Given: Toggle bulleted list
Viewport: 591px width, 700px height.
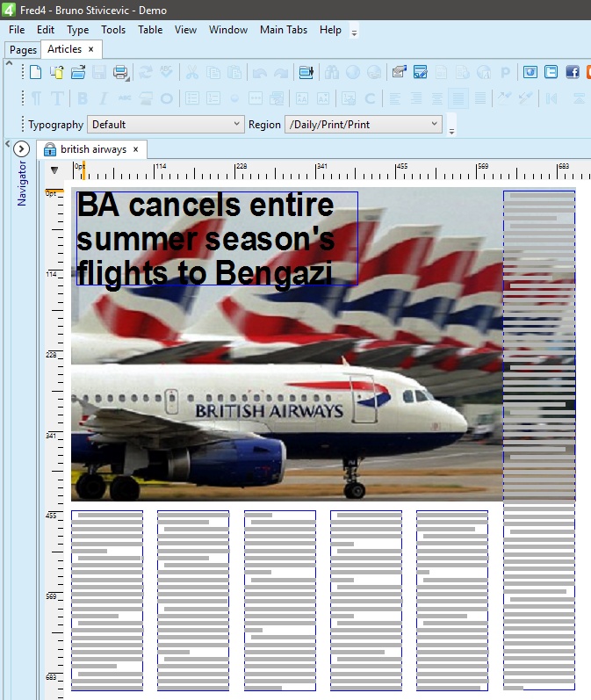Looking at the screenshot, I should 192,98.
